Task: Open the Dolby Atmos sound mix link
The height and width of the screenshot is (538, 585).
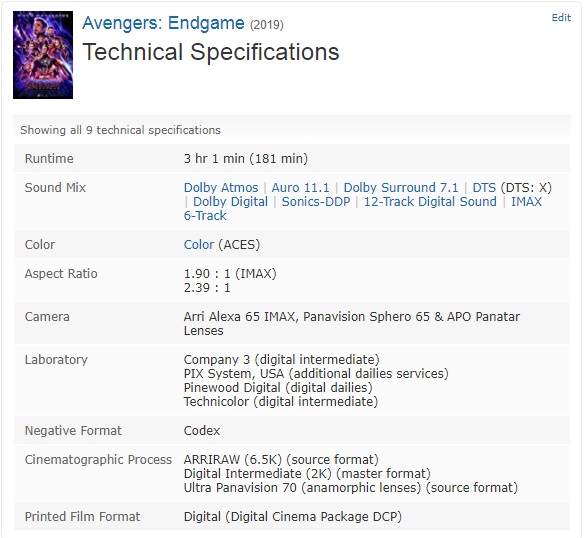Action: pos(221,187)
